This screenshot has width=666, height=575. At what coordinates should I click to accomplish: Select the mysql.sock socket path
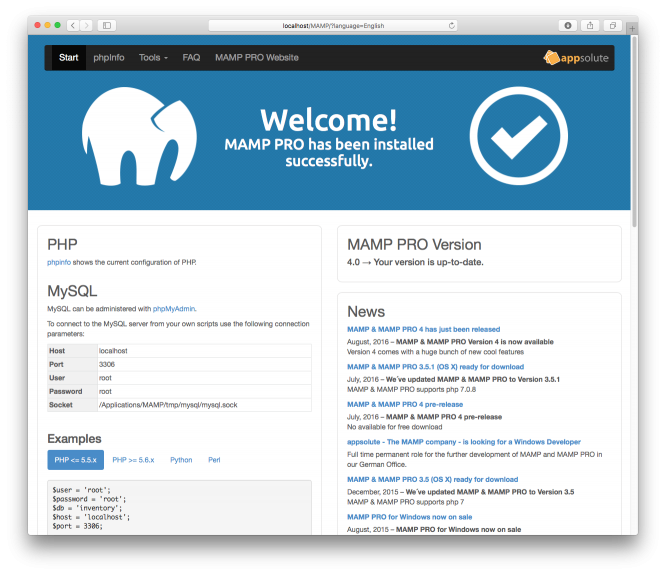[168, 405]
